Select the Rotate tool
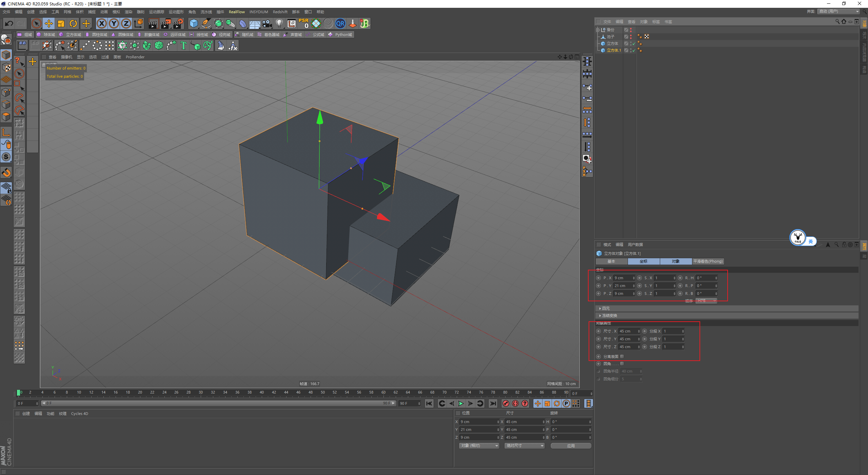 73,23
